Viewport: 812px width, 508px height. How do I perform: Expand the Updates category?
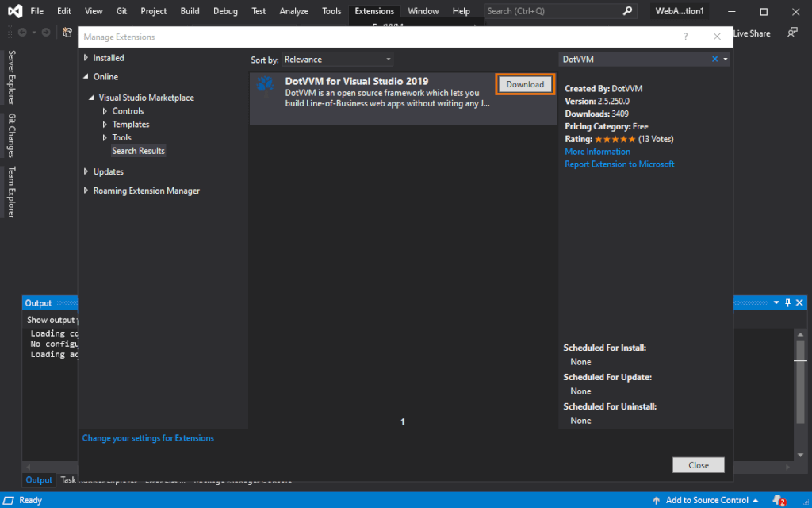click(x=86, y=171)
